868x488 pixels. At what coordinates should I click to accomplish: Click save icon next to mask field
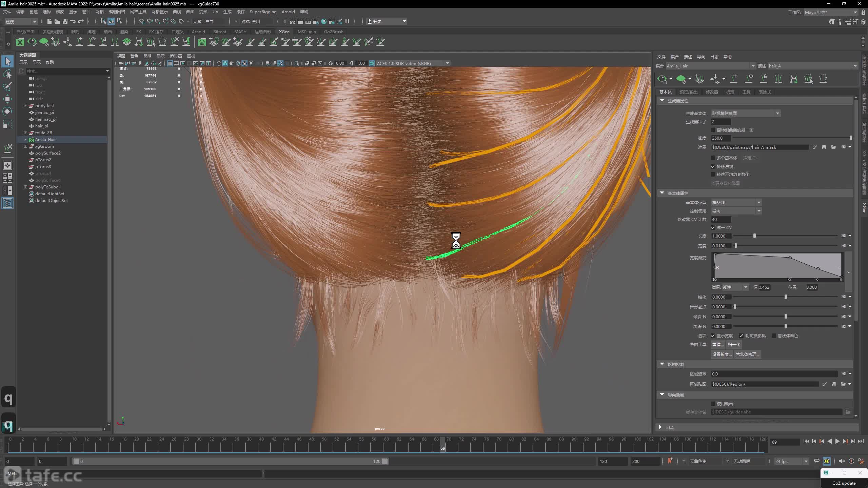824,147
